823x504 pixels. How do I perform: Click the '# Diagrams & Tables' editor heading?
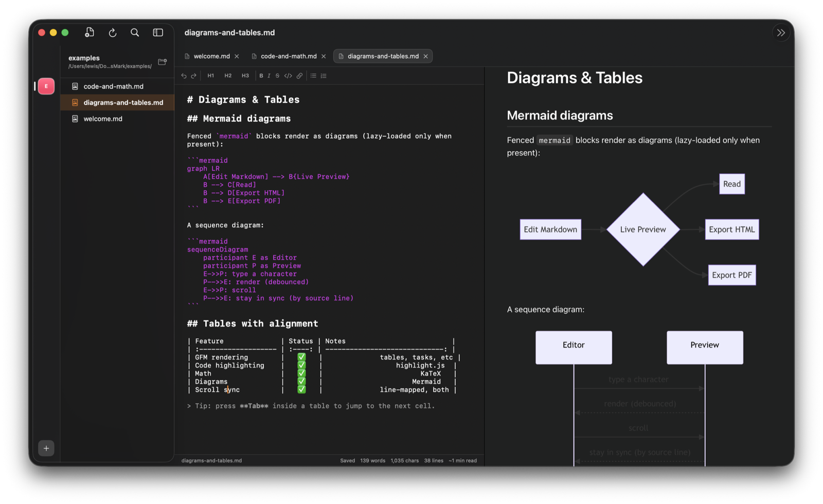pyautogui.click(x=243, y=100)
